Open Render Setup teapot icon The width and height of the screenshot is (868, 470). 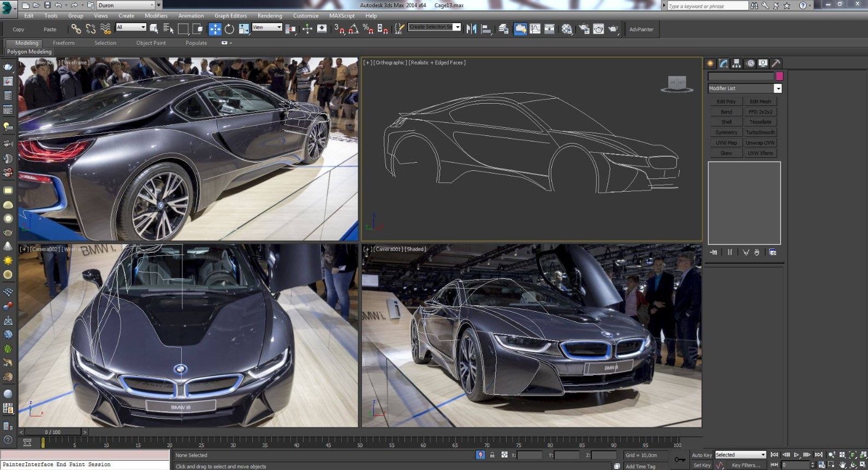coord(584,29)
